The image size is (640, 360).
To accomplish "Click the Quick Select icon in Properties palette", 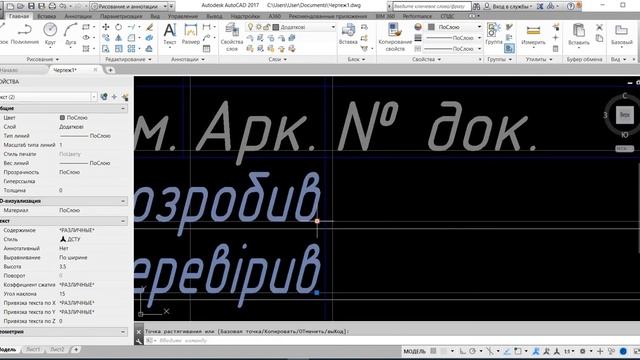I will [x=125, y=97].
